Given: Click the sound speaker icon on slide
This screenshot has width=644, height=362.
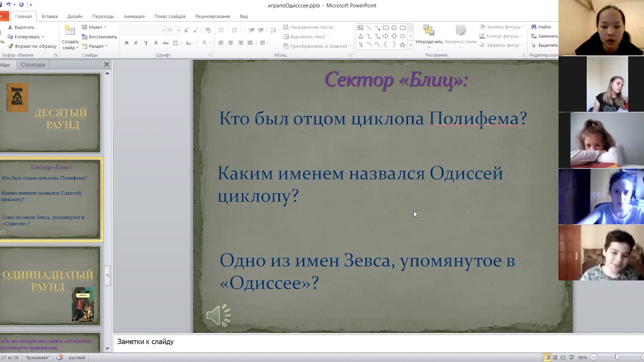Looking at the screenshot, I should [x=218, y=316].
